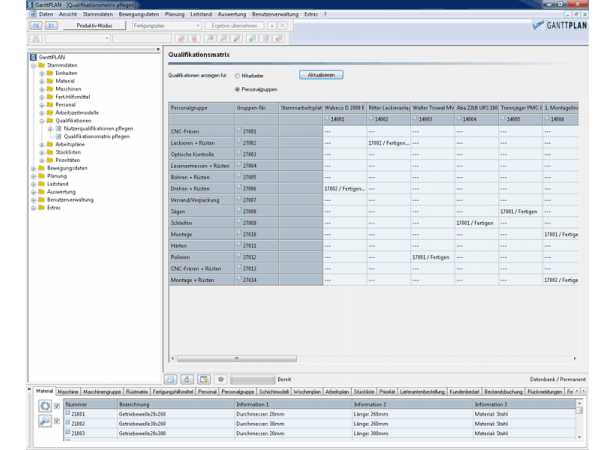Click the pencil edit icon in toolbar
Image resolution: width=615 pixels, height=450 pixels.
point(210,38)
